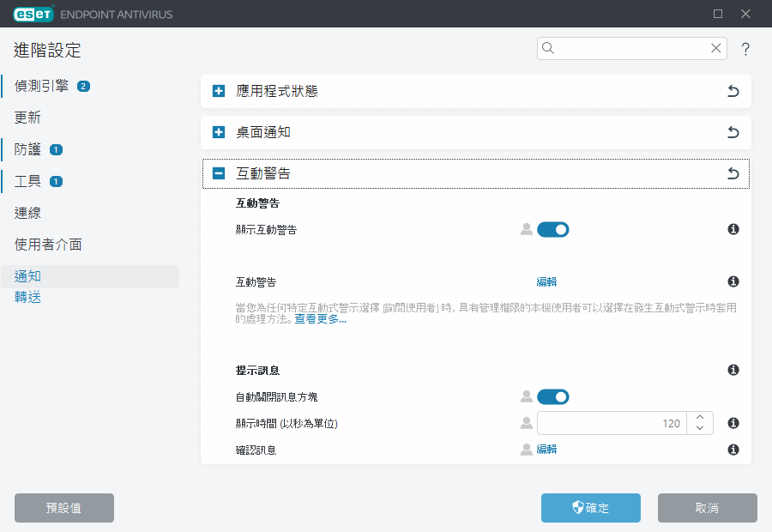The width and height of the screenshot is (772, 532).
Task: Toggle the 顯示互動警告 switch off
Action: point(553,229)
